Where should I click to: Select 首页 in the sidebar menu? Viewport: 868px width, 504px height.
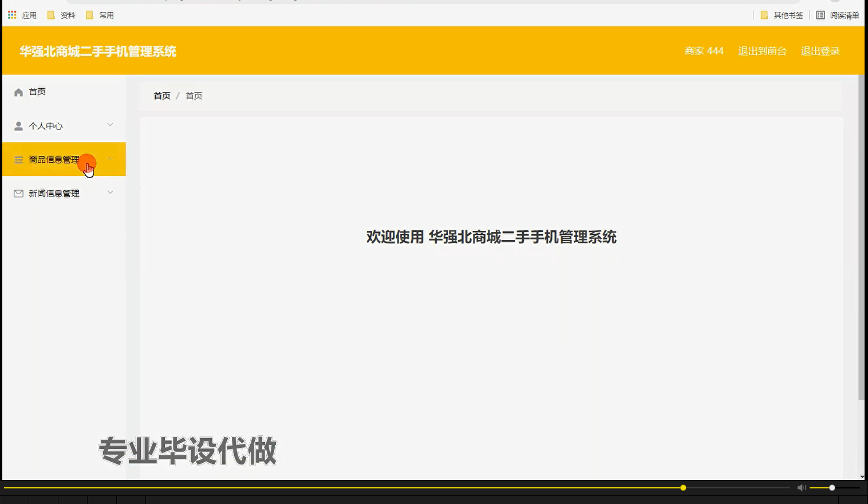(37, 91)
